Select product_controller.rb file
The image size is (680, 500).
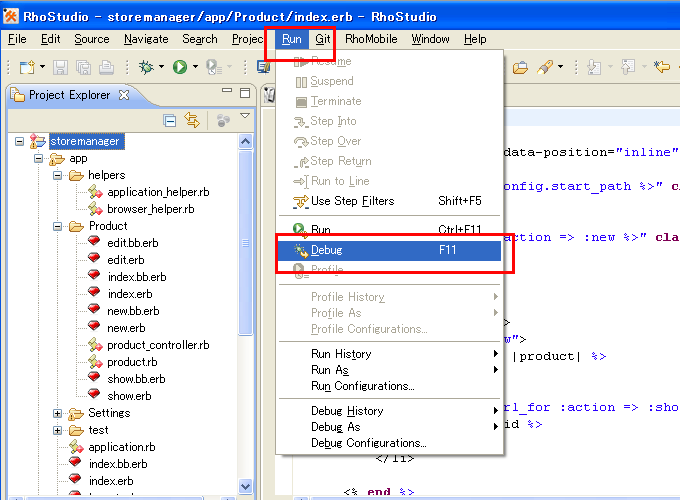(158, 345)
